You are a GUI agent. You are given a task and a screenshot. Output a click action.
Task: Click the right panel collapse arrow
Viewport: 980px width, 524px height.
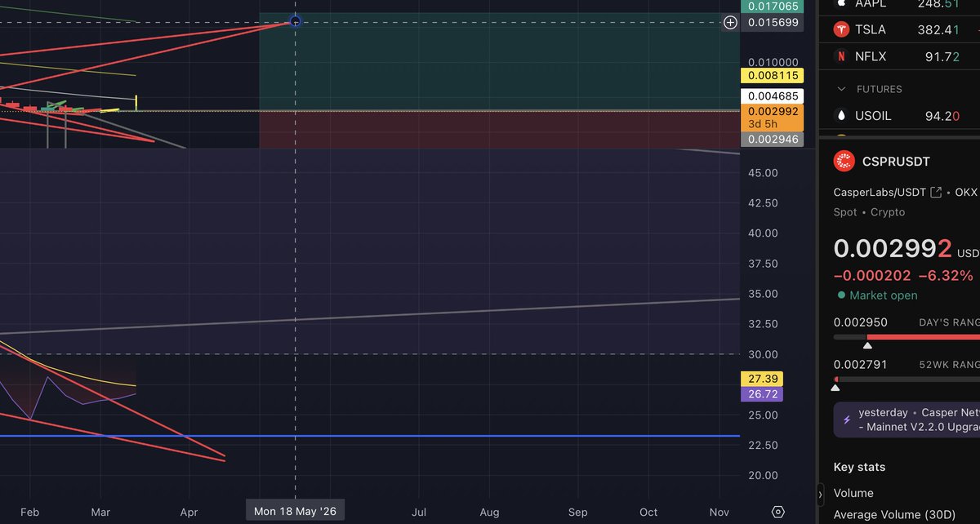820,494
